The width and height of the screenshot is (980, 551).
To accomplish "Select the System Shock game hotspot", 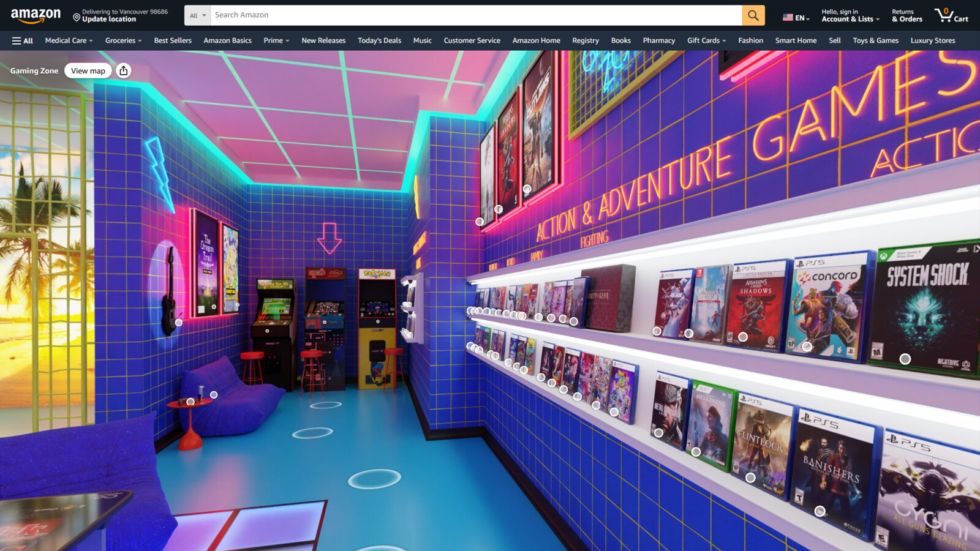I will 905,359.
